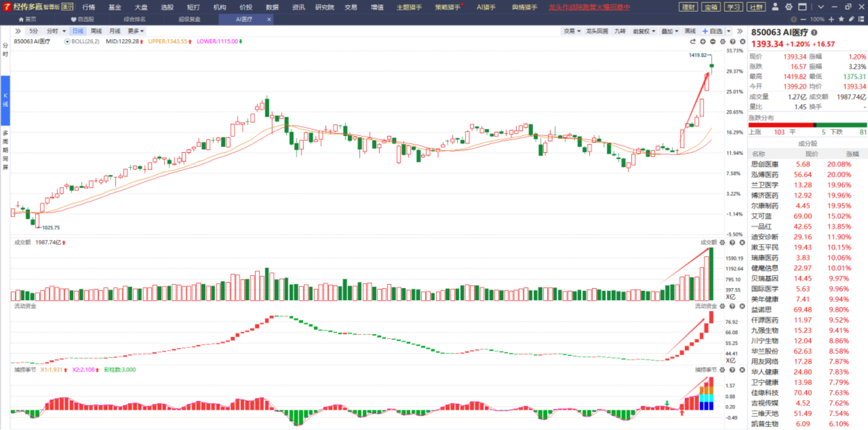868x430 pixels.
Task: Click the user account icon
Action: pyautogui.click(x=775, y=7)
